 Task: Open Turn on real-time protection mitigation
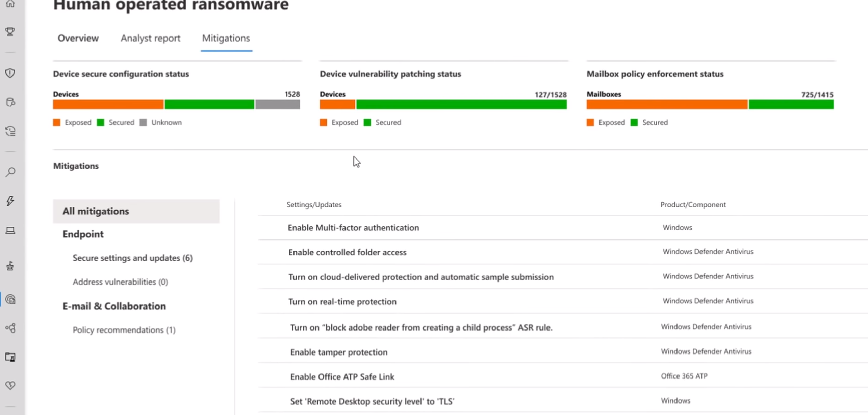(342, 302)
